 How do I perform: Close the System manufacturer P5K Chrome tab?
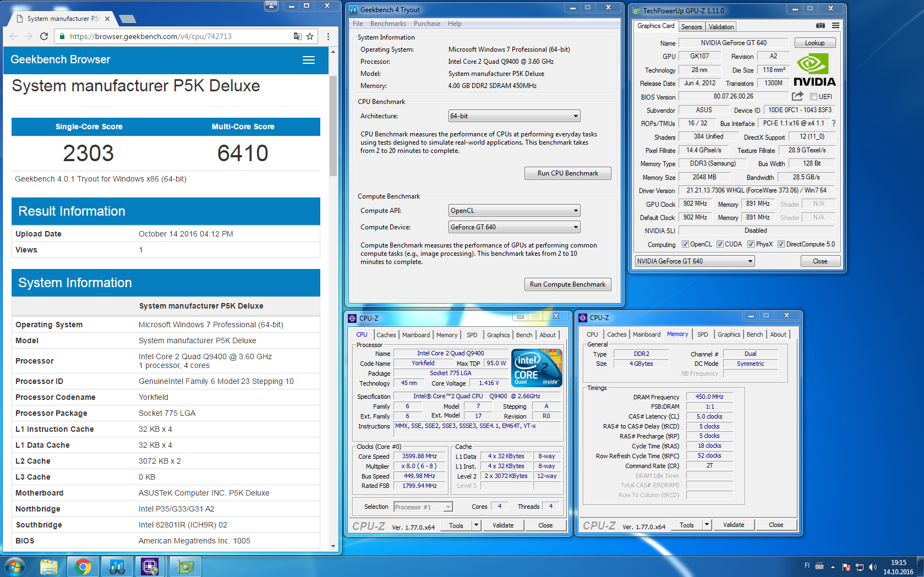pyautogui.click(x=107, y=19)
